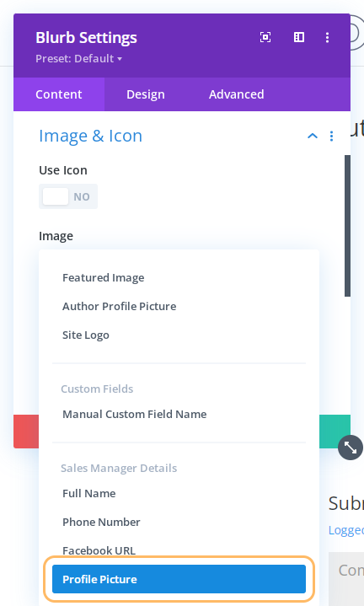364x606 pixels.
Task: Click the snap modal to sidebar icon
Action: click(298, 37)
